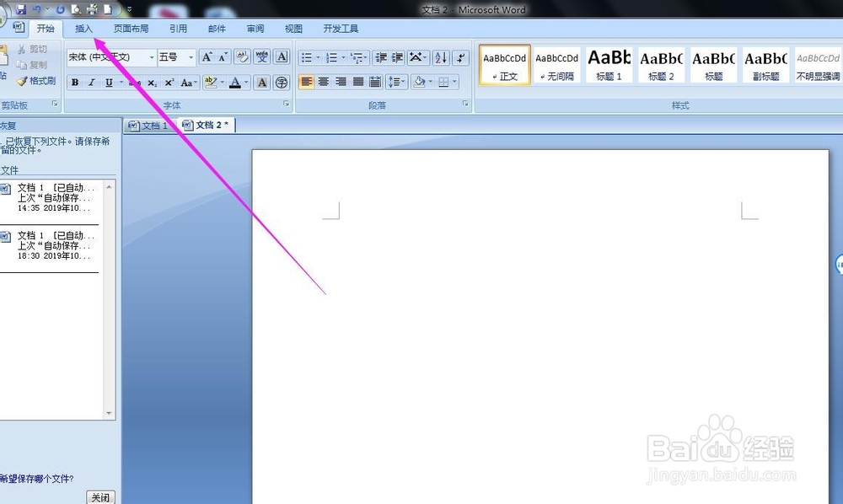
Task: Click the Shrink Font icon
Action: point(223,57)
